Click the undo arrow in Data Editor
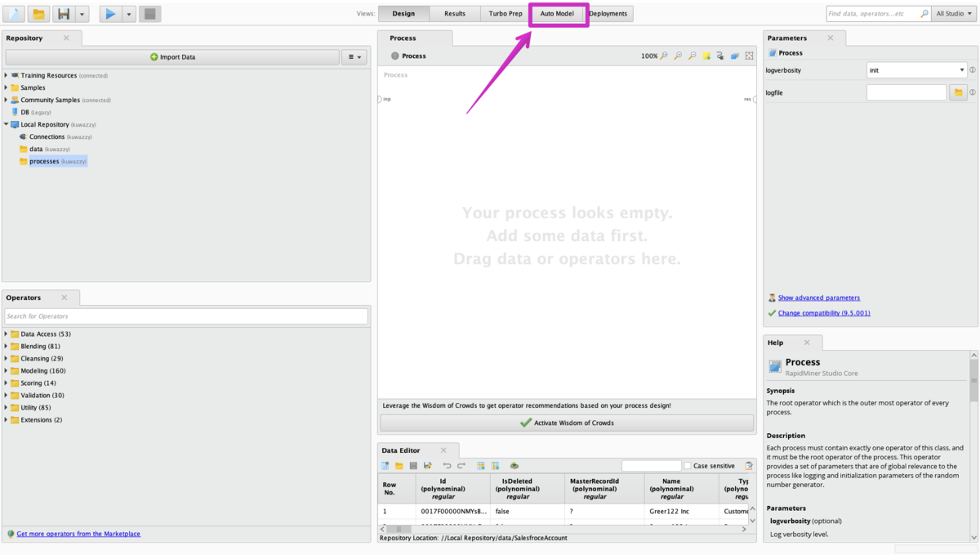This screenshot has width=980, height=555. (447, 466)
